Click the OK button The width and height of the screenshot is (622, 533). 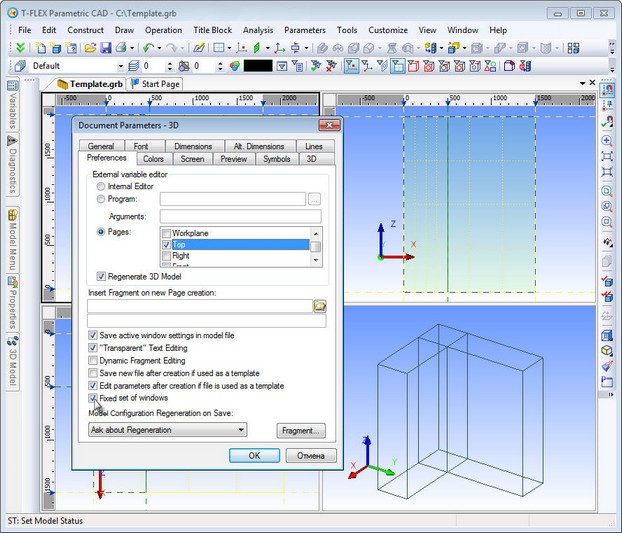click(254, 455)
